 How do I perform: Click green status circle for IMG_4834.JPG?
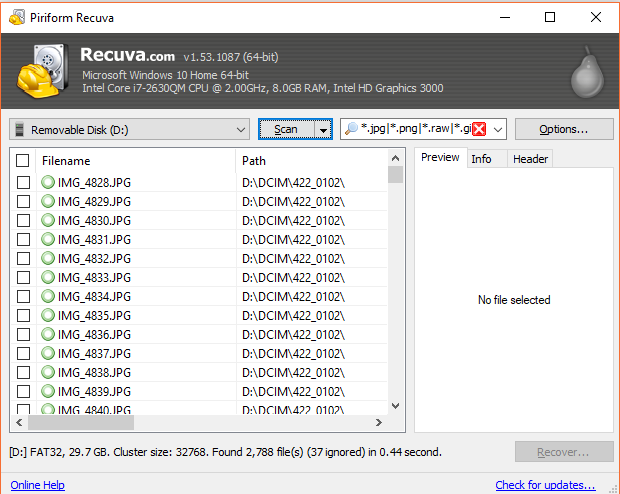48,296
